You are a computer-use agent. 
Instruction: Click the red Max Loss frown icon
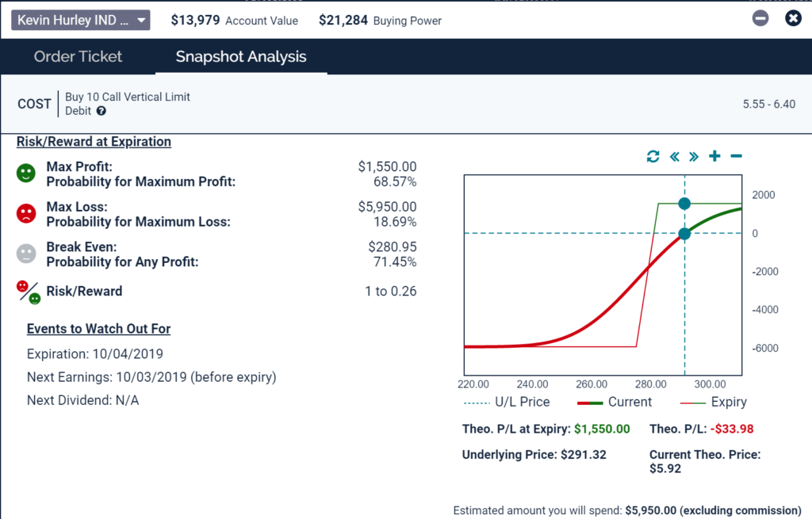pyautogui.click(x=26, y=213)
